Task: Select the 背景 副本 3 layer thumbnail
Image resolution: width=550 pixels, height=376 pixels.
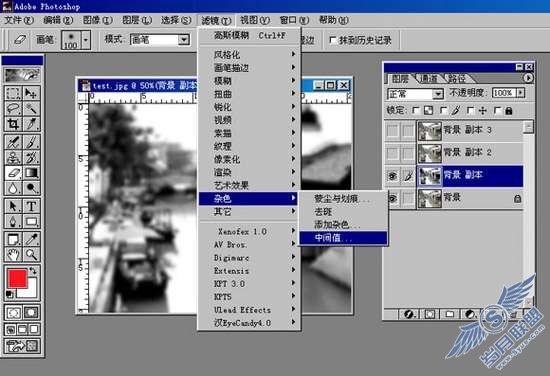Action: point(429,130)
